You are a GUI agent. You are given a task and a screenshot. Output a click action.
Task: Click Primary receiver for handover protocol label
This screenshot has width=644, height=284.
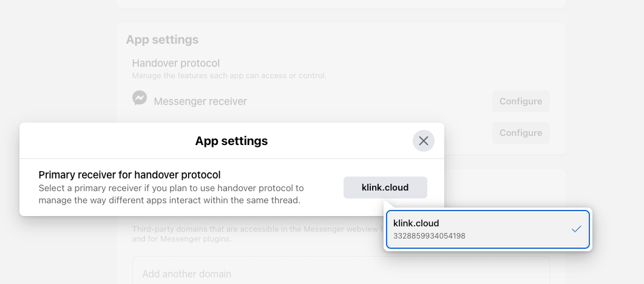(129, 175)
